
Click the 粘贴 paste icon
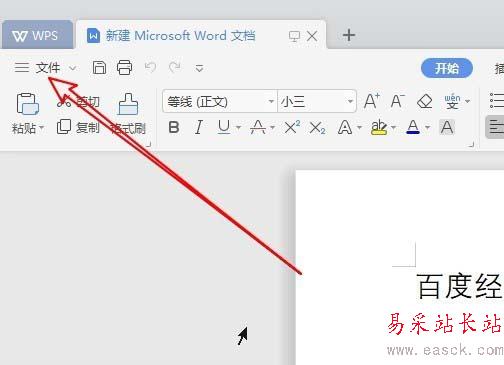click(x=28, y=104)
